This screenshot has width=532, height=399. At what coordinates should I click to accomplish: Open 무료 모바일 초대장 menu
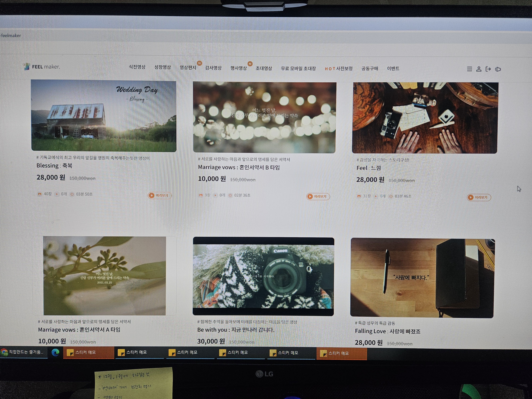click(x=298, y=68)
